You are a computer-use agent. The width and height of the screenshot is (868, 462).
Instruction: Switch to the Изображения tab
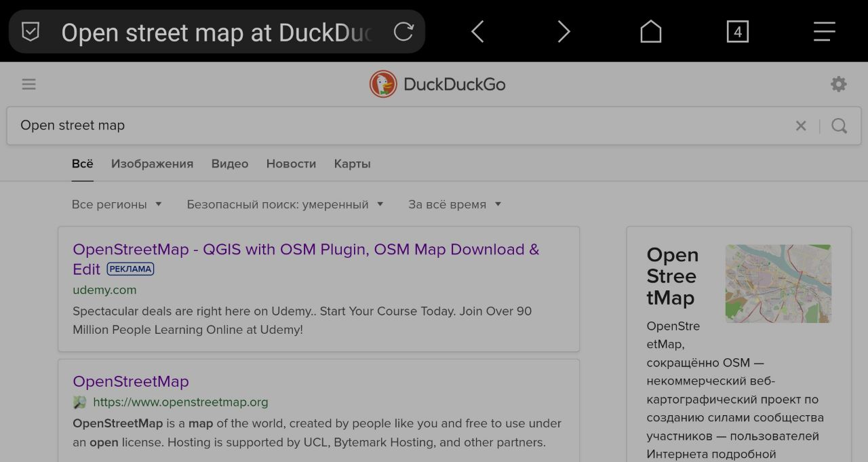click(x=152, y=163)
